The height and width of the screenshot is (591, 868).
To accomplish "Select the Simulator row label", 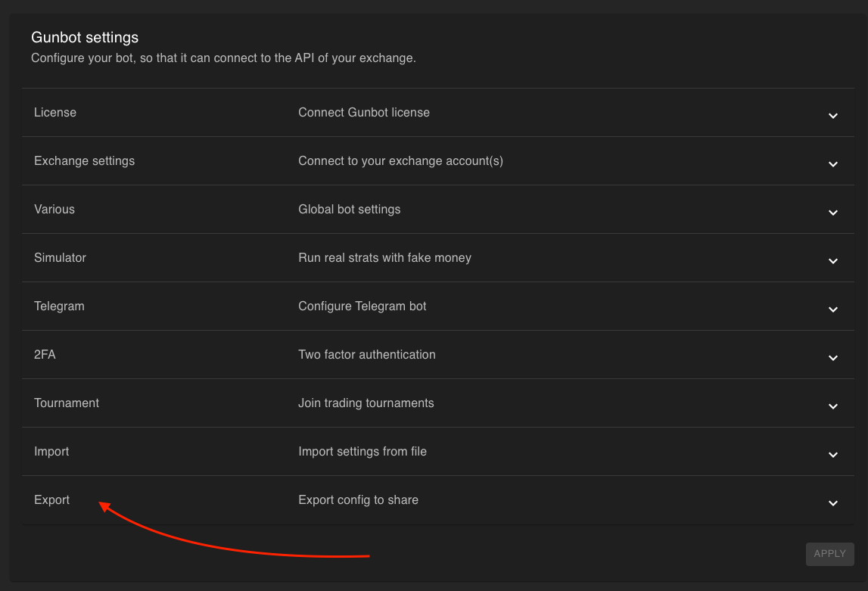I will pos(60,258).
